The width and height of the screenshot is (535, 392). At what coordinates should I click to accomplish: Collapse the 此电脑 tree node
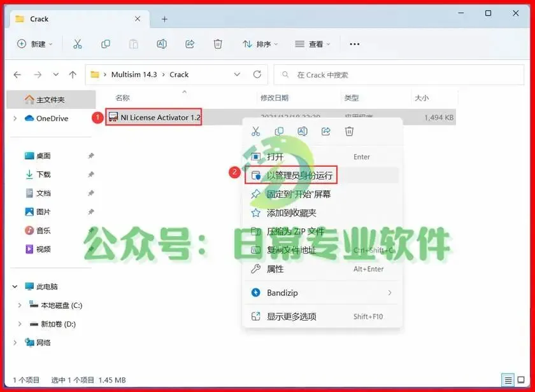[15, 286]
